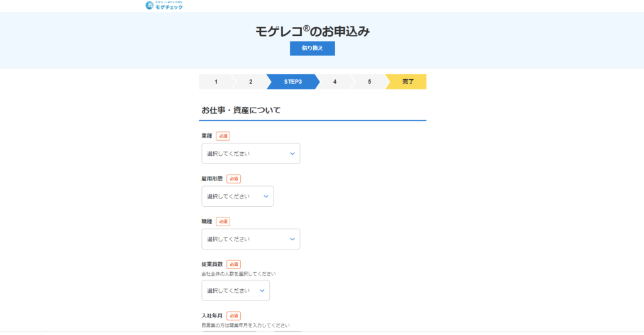
Task: Click the chevron arrow in 従業員数 select
Action: click(x=262, y=290)
